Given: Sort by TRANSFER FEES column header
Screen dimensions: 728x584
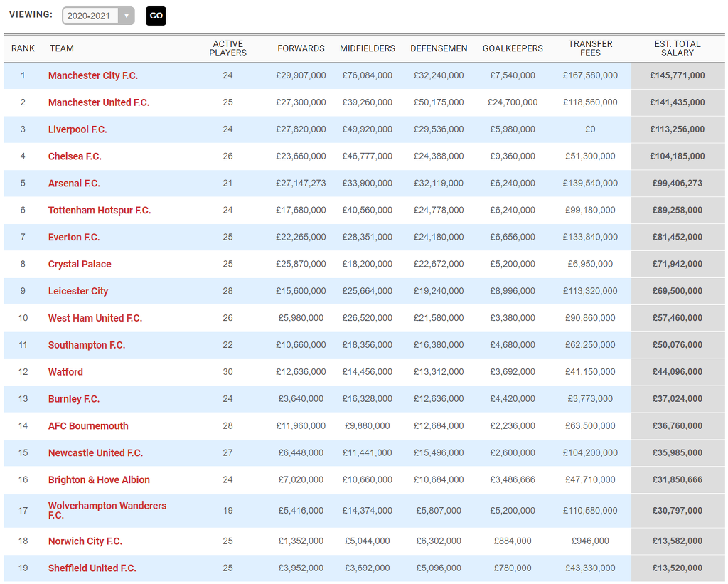Looking at the screenshot, I should [590, 48].
